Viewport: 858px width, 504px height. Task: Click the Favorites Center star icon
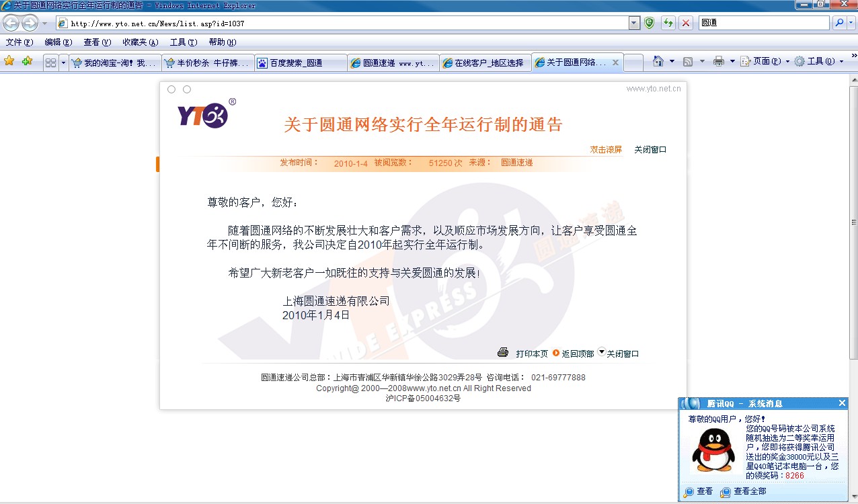pos(9,62)
